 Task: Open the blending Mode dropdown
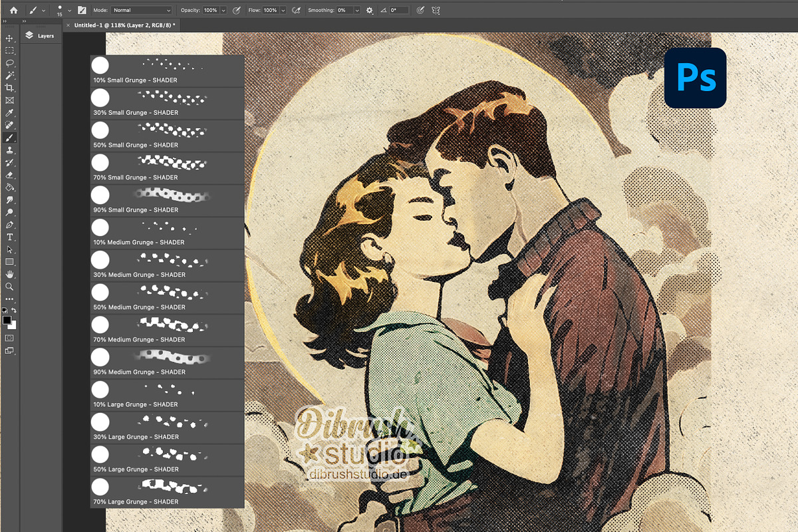click(x=142, y=11)
